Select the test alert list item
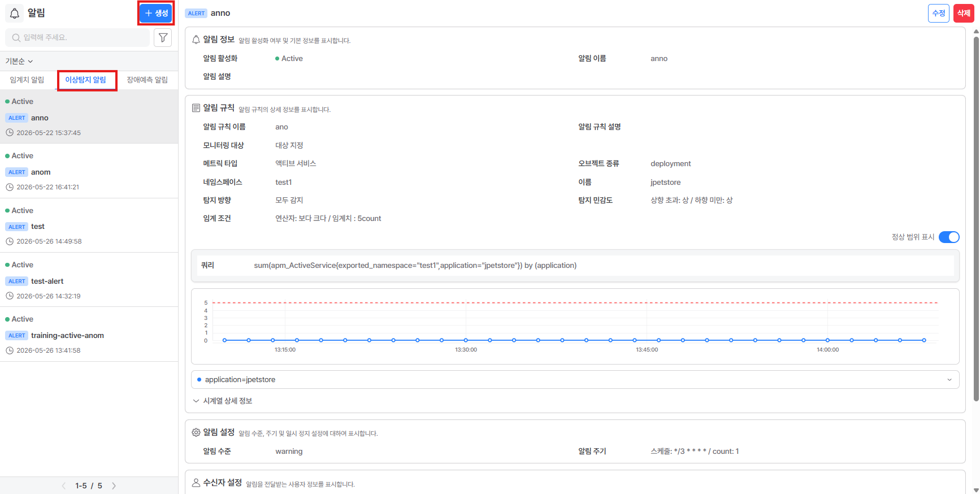The width and height of the screenshot is (980, 494). pyautogui.click(x=89, y=226)
